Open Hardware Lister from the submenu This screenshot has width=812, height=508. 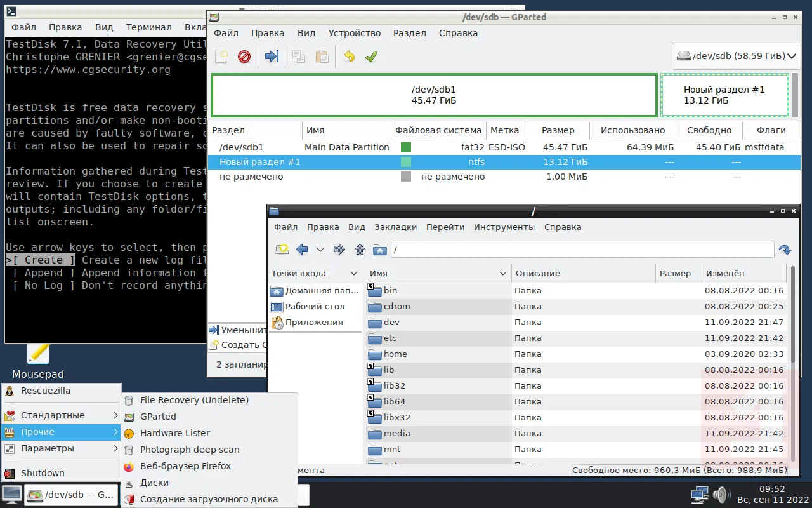pyautogui.click(x=209, y=433)
